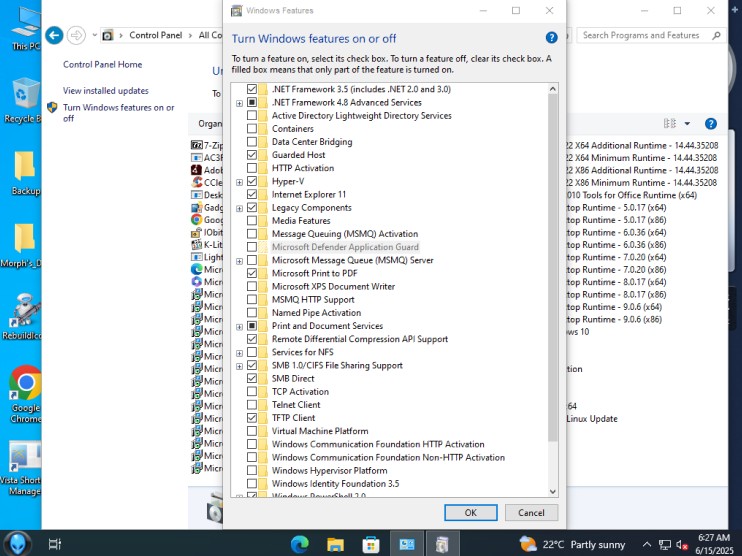The image size is (742, 556).
Task: Select Vista Shortcut Manager desktop icon
Action: [x=22, y=468]
